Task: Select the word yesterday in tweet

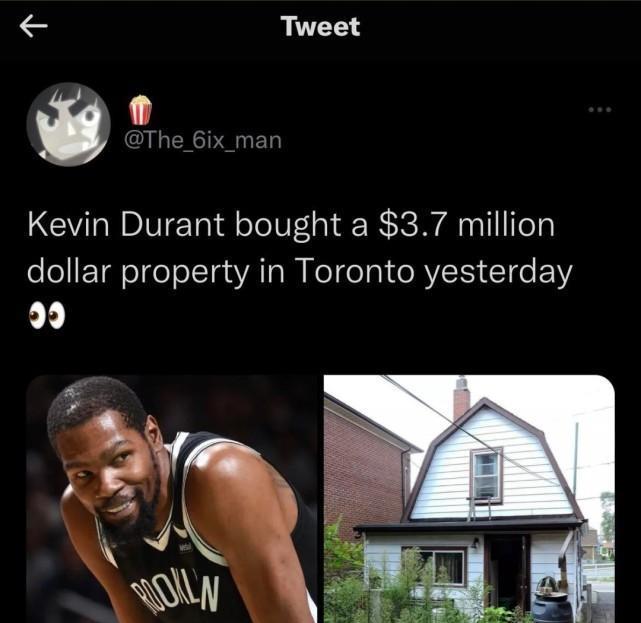Action: [498, 273]
